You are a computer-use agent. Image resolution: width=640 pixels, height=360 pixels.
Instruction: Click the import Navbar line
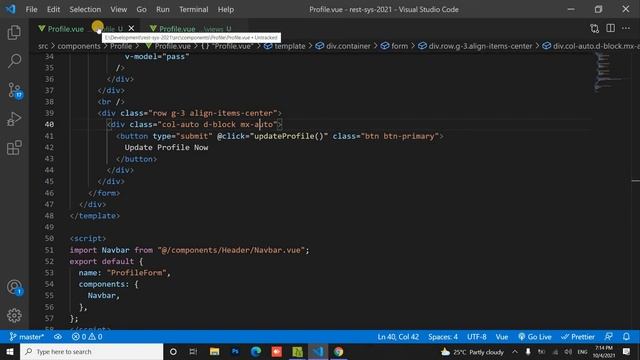point(189,250)
